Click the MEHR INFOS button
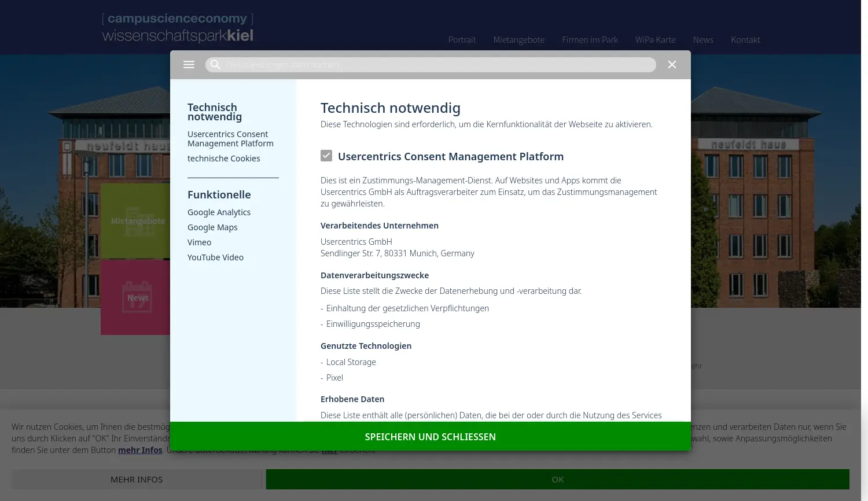This screenshot has height=501, width=868. click(x=137, y=479)
